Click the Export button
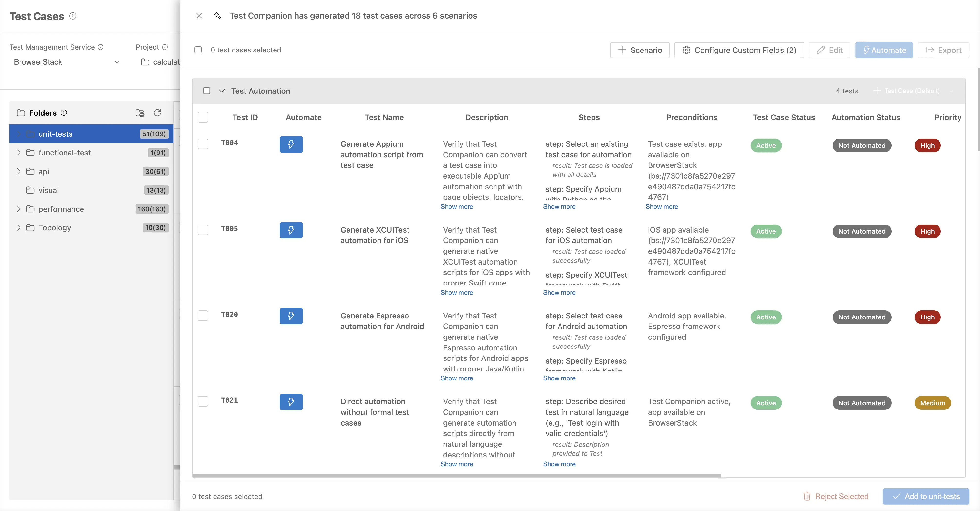 tap(943, 50)
